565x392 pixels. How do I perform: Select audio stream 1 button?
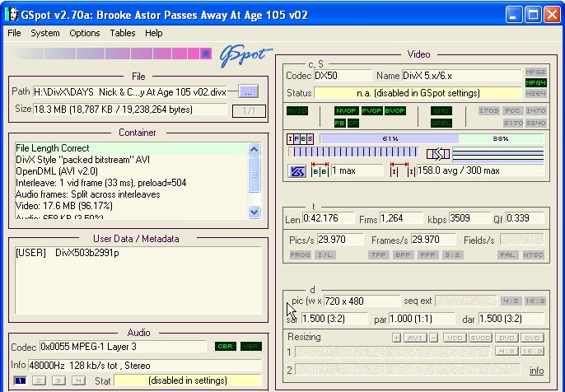(x=20, y=380)
